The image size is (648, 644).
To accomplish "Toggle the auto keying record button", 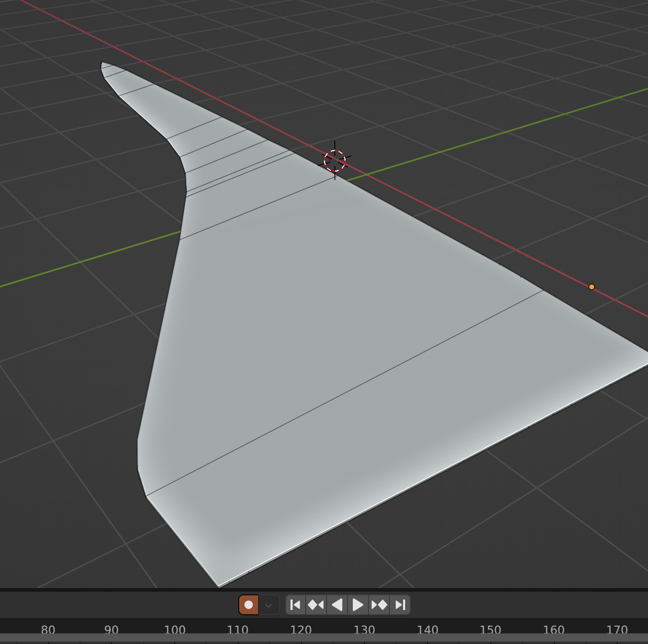I will point(249,605).
